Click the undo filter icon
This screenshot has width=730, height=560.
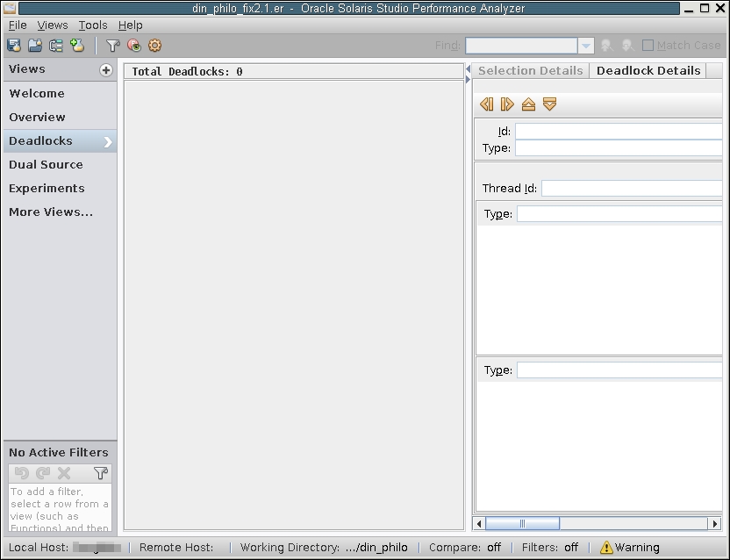pyautogui.click(x=21, y=473)
